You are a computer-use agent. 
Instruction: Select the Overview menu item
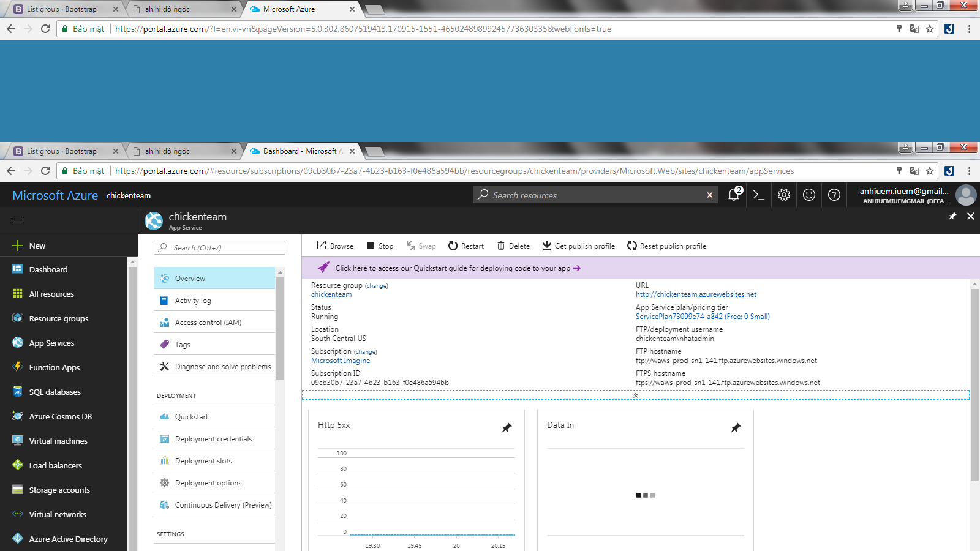214,278
